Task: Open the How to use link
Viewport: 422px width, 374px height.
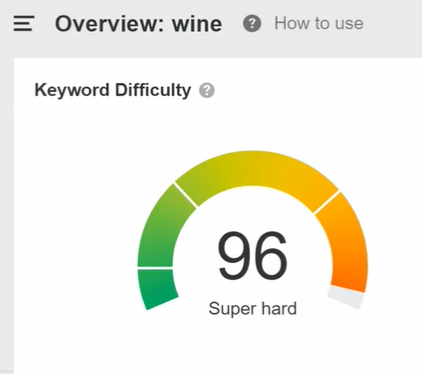Action: [x=319, y=23]
